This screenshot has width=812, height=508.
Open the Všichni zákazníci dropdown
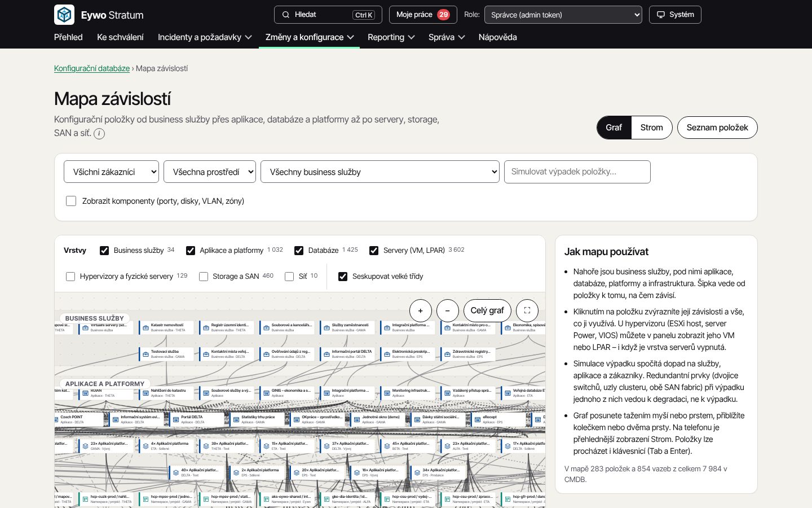click(x=112, y=172)
